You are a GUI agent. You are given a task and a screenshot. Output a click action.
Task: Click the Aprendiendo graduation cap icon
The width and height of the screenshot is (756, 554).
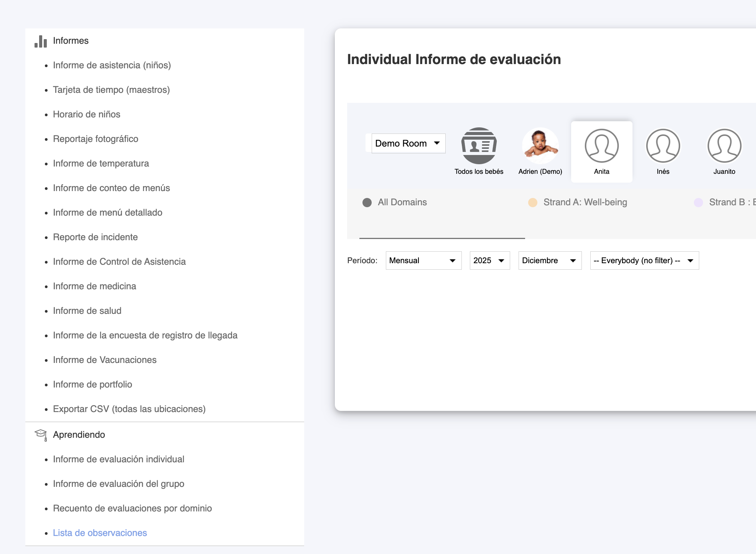pyautogui.click(x=41, y=435)
